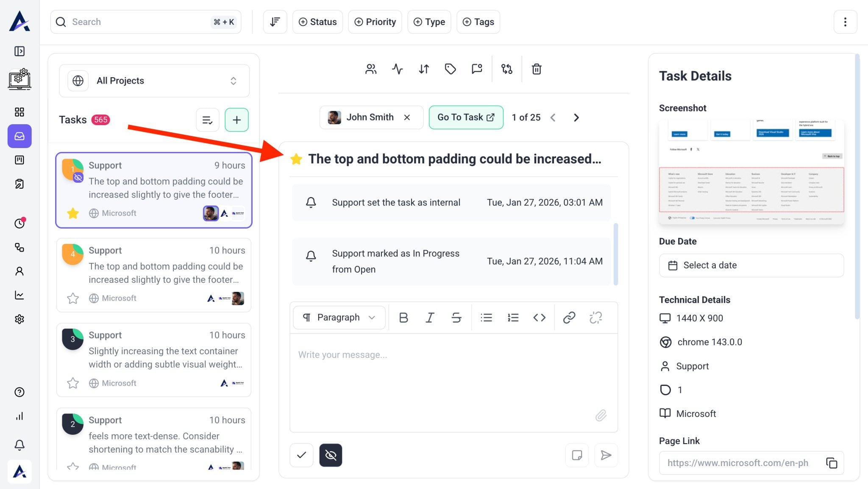Unstar the title of the open task

[x=296, y=159]
